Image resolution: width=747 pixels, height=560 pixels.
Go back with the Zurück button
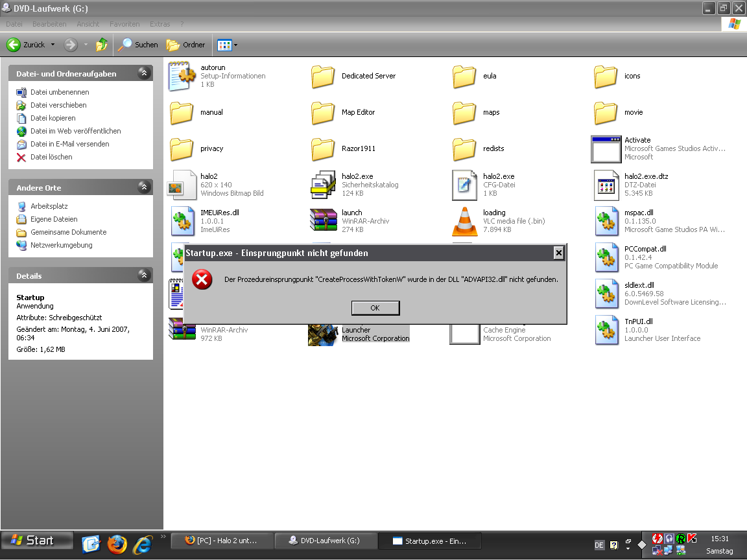26,45
